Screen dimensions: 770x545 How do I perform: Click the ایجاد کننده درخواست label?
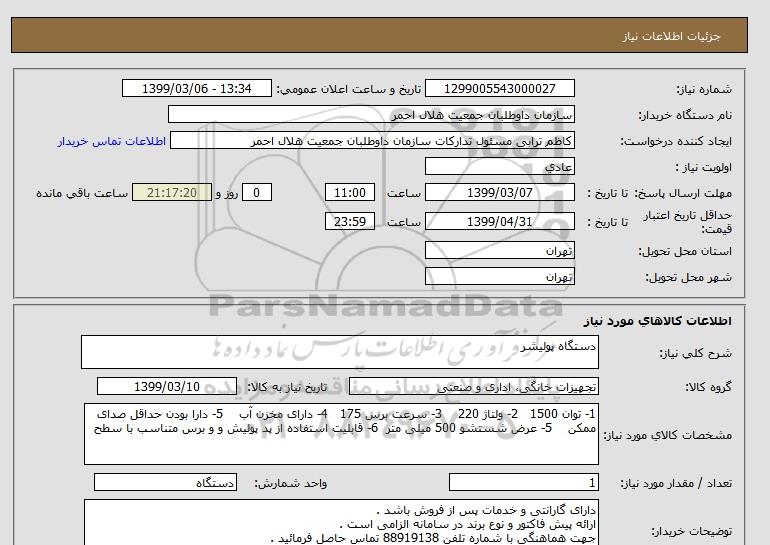676,141
